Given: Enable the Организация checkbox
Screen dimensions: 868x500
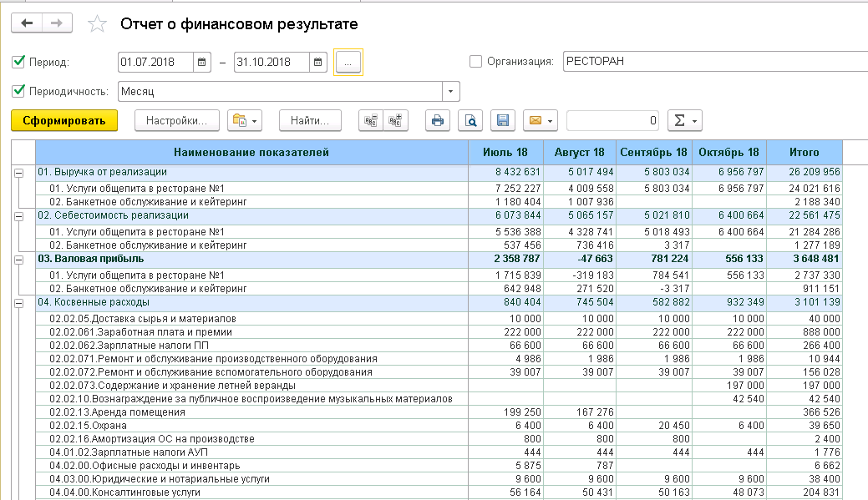Looking at the screenshot, I should pos(475,61).
